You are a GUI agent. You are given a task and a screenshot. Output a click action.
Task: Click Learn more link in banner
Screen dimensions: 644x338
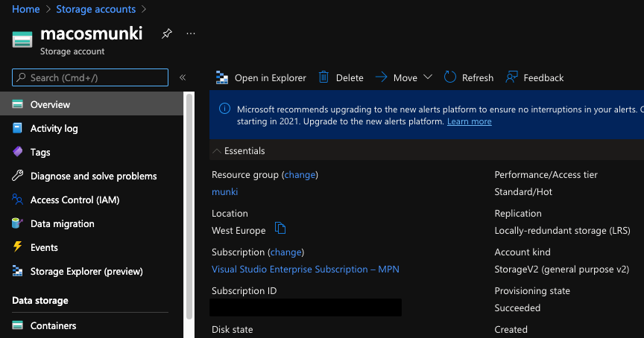point(469,121)
